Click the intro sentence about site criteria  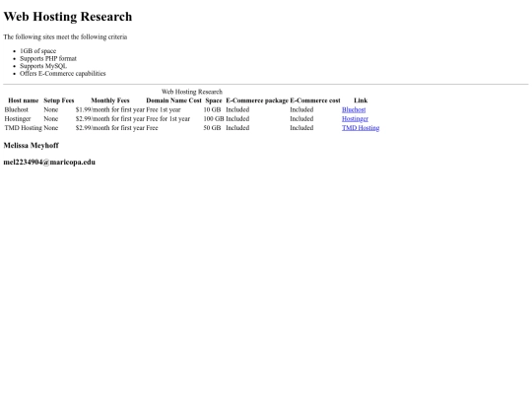pos(65,36)
